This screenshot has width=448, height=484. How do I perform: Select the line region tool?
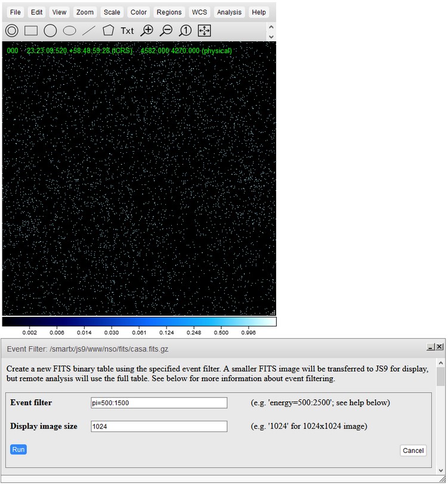point(89,30)
